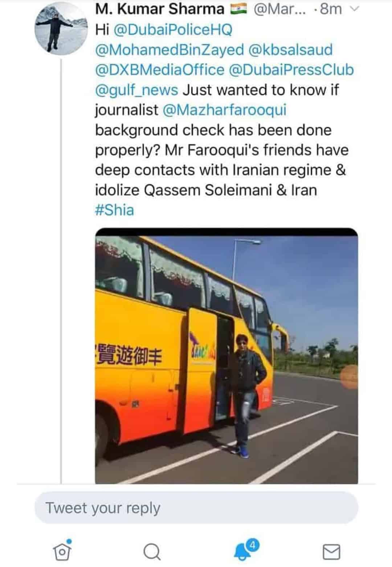Open M. Kumar Sharma display name

(160, 9)
